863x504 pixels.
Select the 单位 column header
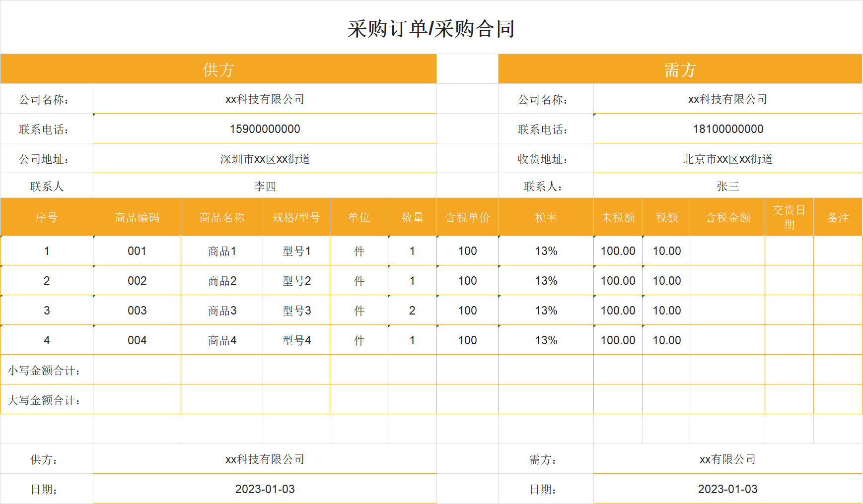point(359,217)
